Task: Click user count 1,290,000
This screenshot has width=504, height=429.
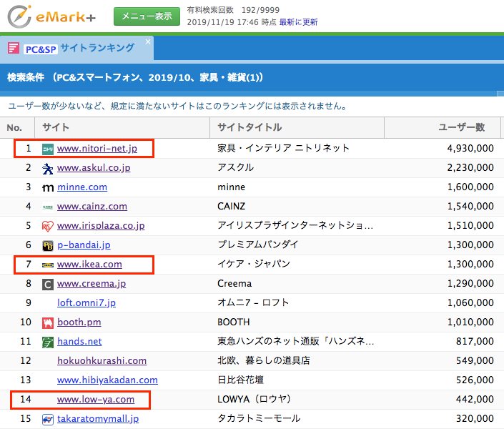Action: pyautogui.click(x=470, y=283)
